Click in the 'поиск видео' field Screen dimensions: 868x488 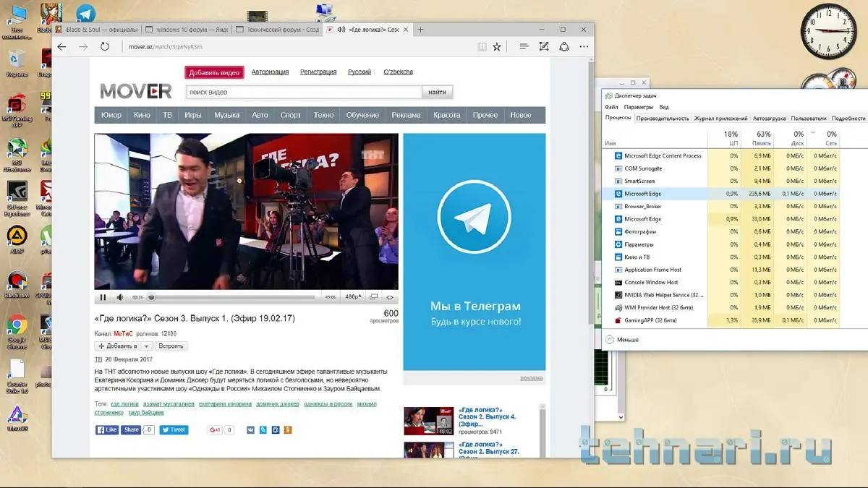tap(304, 92)
